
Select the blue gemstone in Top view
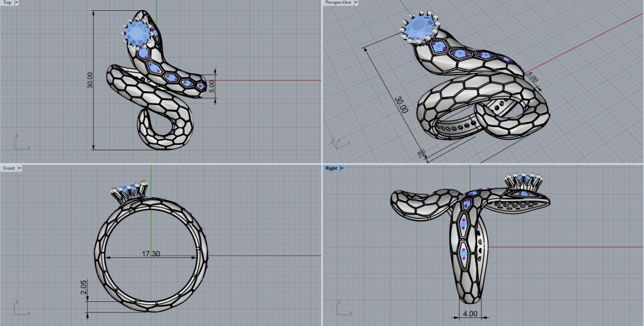tap(138, 34)
